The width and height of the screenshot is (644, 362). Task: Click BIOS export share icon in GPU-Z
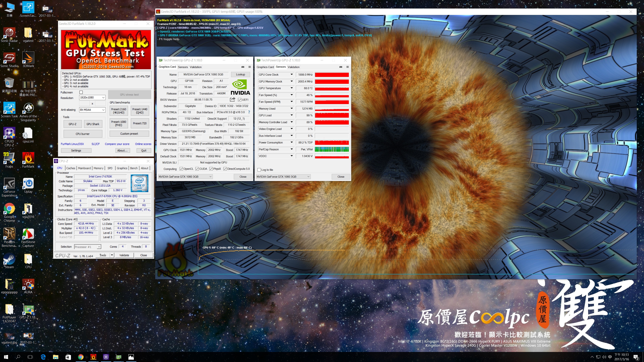click(232, 99)
